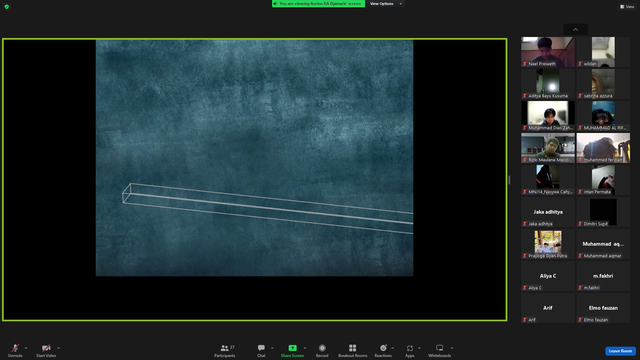Click the green Share Screen icon
The height and width of the screenshot is (360, 640).
293,348
